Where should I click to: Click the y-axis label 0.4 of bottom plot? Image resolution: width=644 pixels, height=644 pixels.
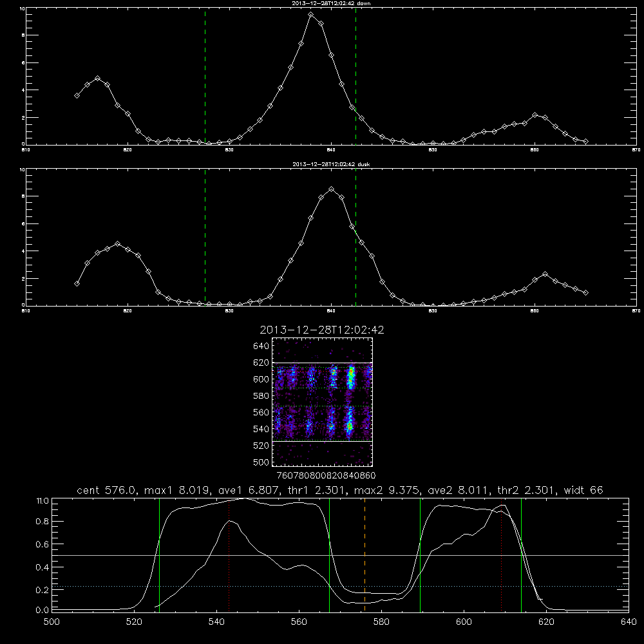[43, 567]
